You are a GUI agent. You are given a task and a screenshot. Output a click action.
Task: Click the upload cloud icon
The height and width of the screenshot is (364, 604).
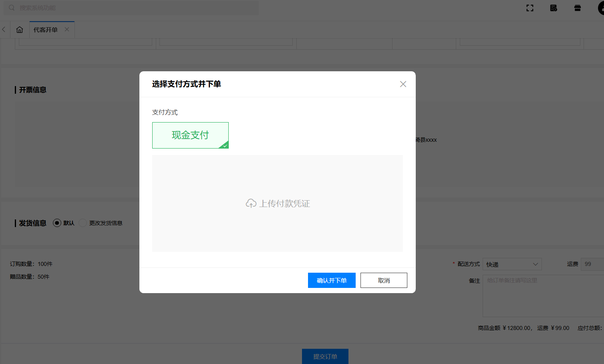(251, 203)
